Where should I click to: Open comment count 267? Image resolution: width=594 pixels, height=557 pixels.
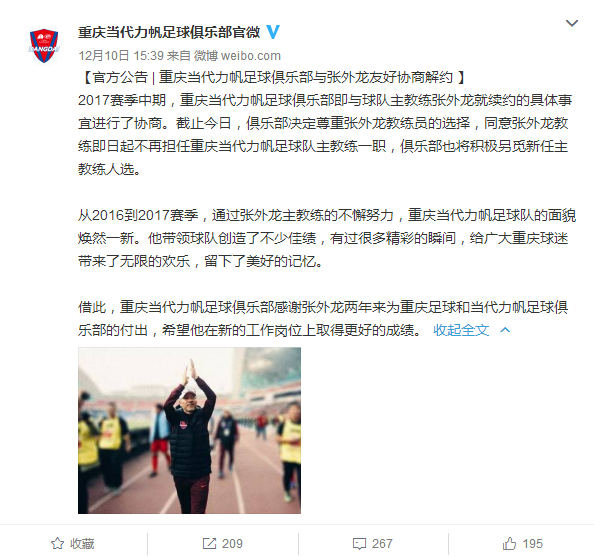(382, 544)
